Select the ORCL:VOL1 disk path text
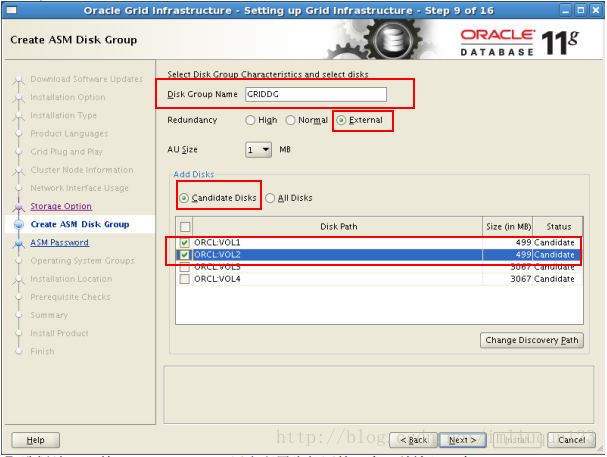Screen dimensions: 607x457 [x=217, y=243]
